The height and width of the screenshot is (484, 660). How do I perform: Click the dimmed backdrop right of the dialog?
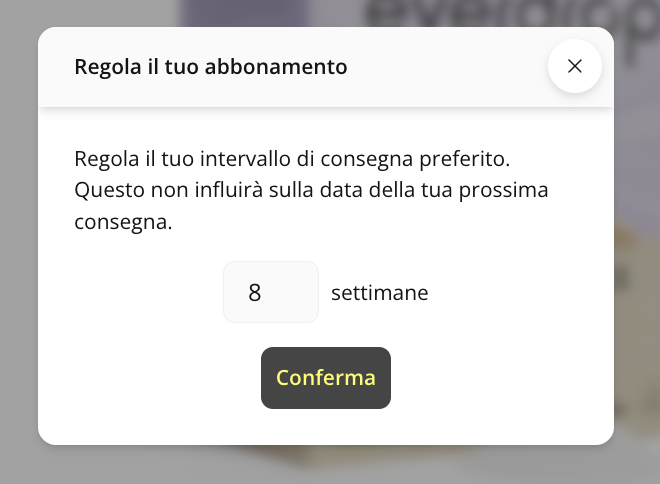pos(637,250)
